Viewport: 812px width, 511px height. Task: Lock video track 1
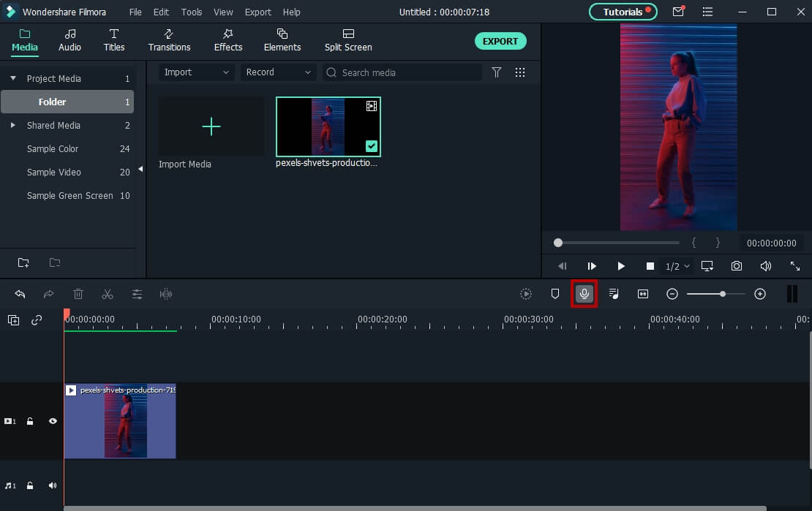(30, 421)
